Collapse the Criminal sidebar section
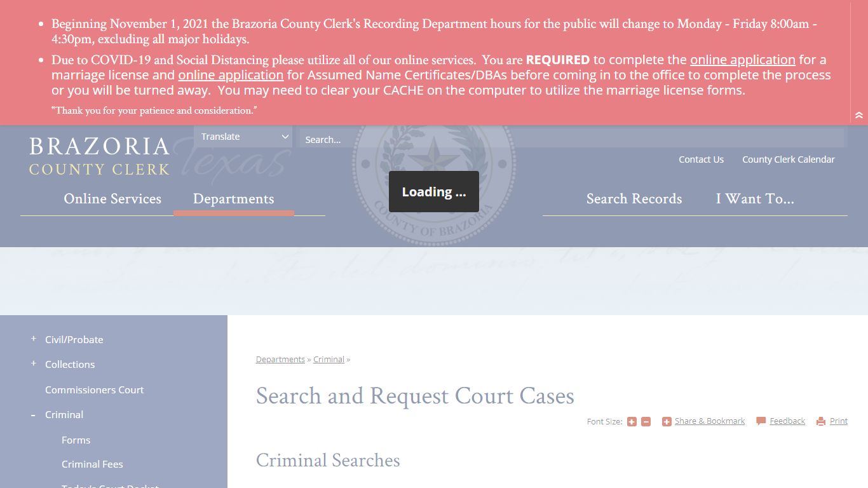 (34, 415)
